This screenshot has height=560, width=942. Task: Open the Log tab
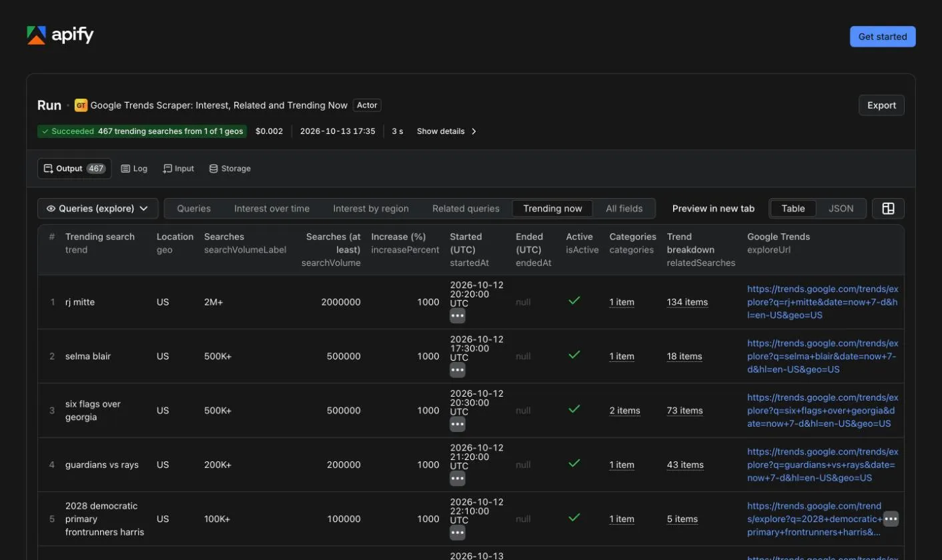134,169
